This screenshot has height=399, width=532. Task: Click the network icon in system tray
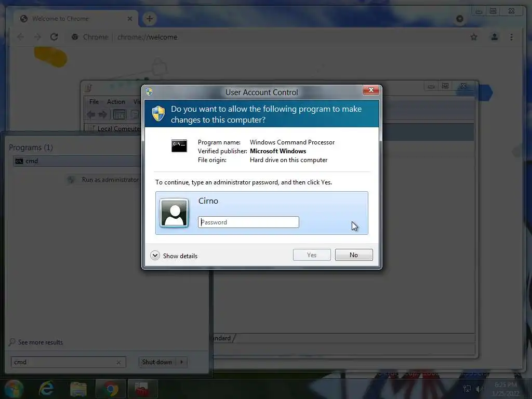[467, 389]
